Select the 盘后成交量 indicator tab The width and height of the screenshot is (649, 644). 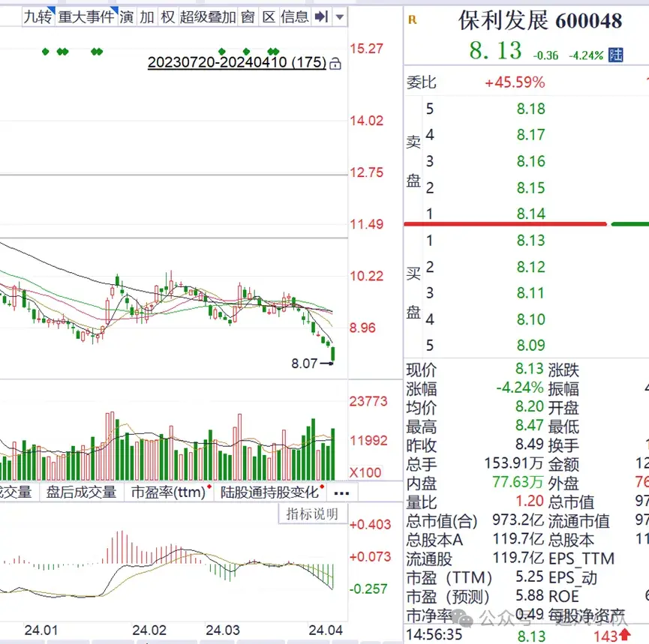pos(82,493)
